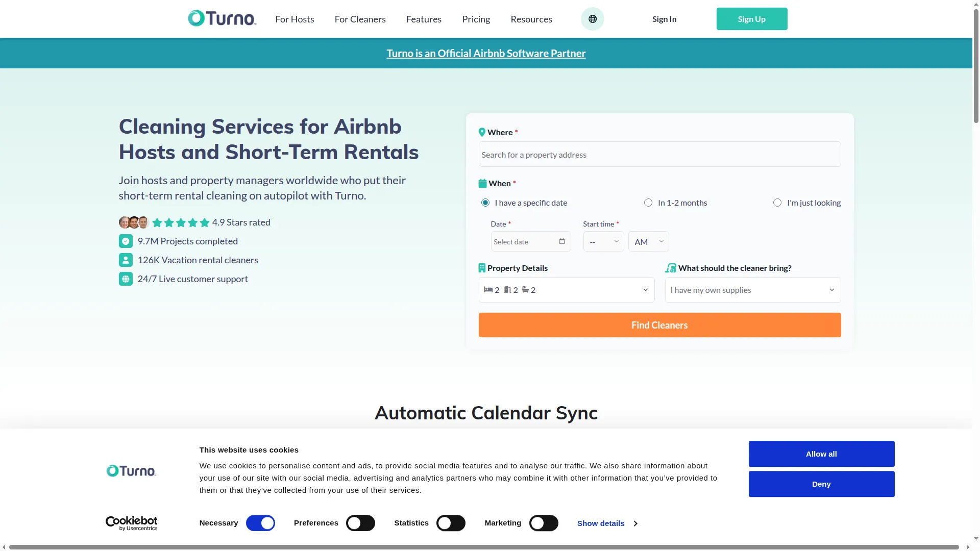The width and height of the screenshot is (980, 551).
Task: Click the checkmark icon by Projects completed
Action: (x=126, y=241)
